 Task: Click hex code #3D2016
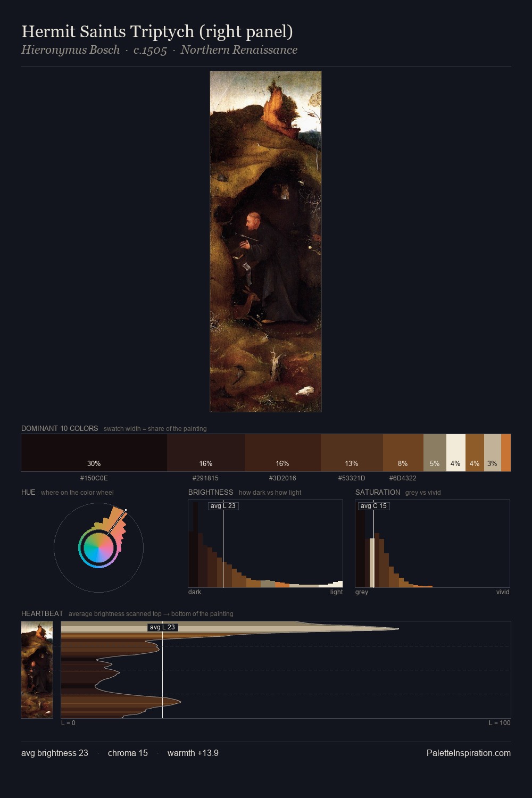point(282,478)
